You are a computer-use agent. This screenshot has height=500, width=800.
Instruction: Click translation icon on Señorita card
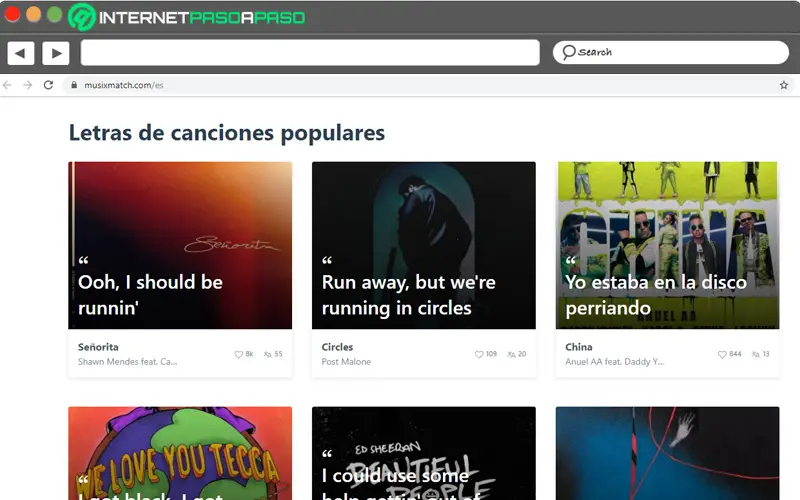(267, 354)
